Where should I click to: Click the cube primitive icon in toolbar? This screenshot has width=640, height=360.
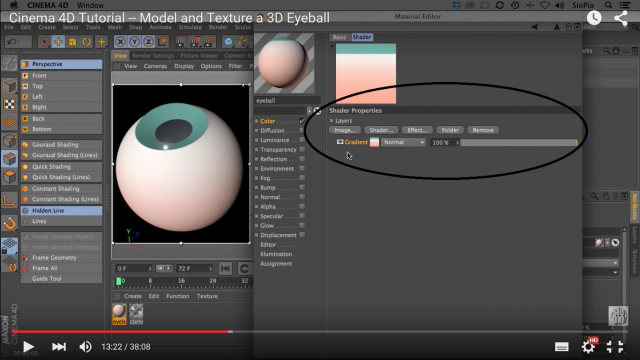click(229, 42)
